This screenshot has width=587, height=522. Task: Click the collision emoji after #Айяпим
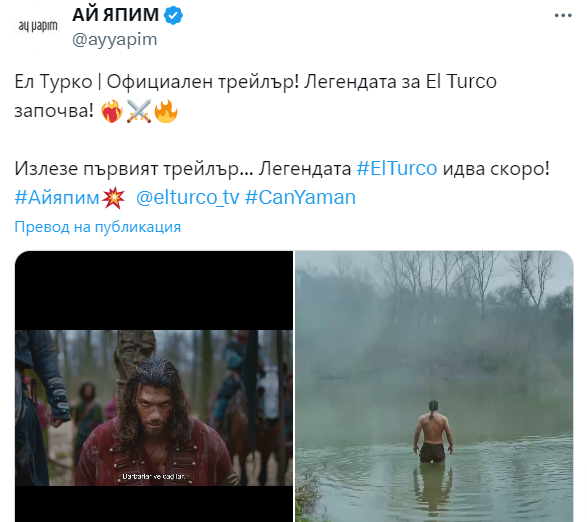(113, 197)
